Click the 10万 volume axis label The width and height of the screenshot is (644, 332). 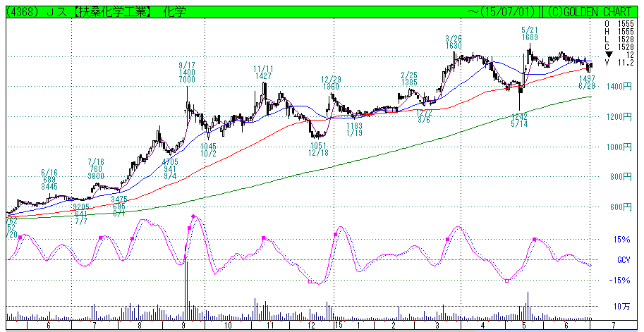pos(624,306)
